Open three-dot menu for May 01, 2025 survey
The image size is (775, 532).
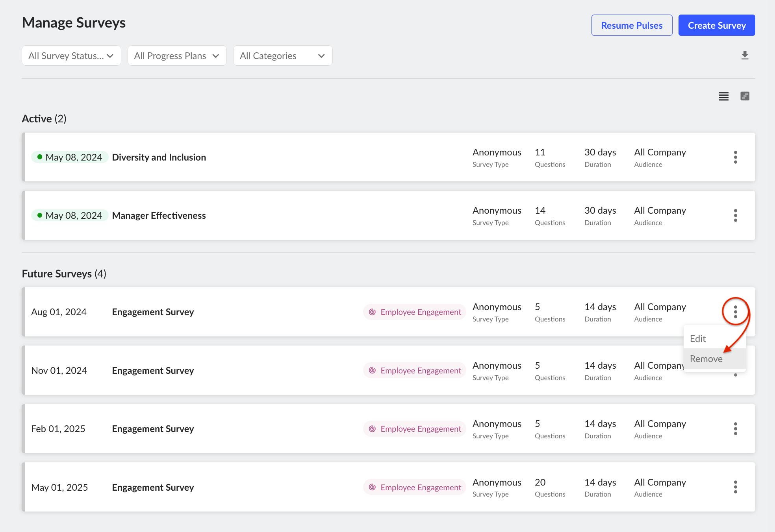pyautogui.click(x=735, y=487)
